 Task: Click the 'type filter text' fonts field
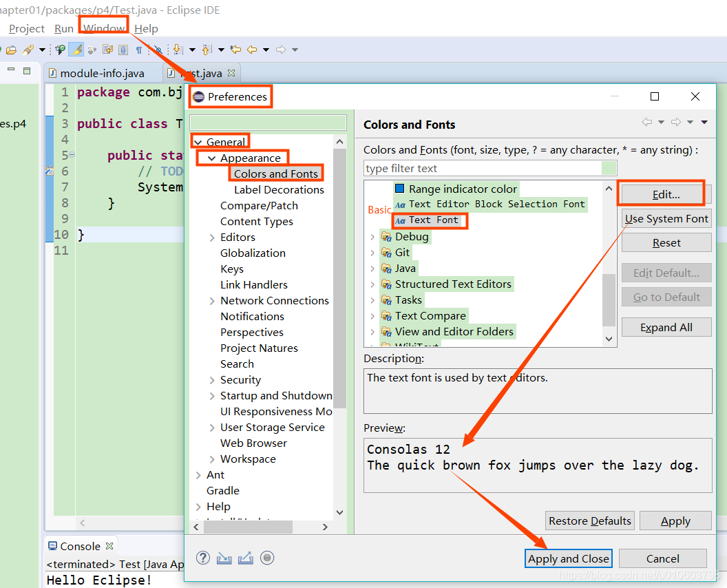[483, 168]
